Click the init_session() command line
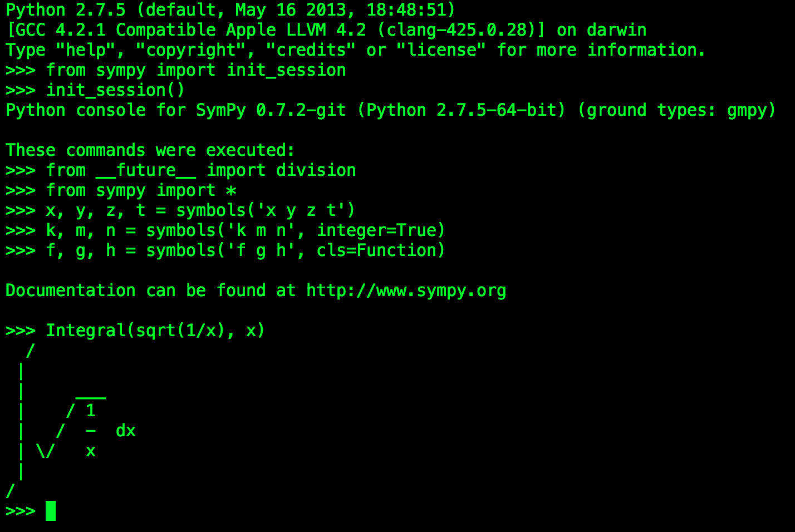This screenshot has width=795, height=532. (115, 90)
